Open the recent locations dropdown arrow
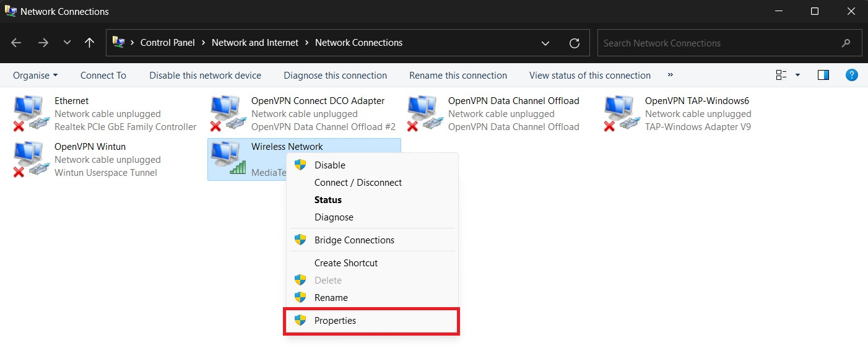Image resolution: width=868 pixels, height=348 pixels. 67,43
